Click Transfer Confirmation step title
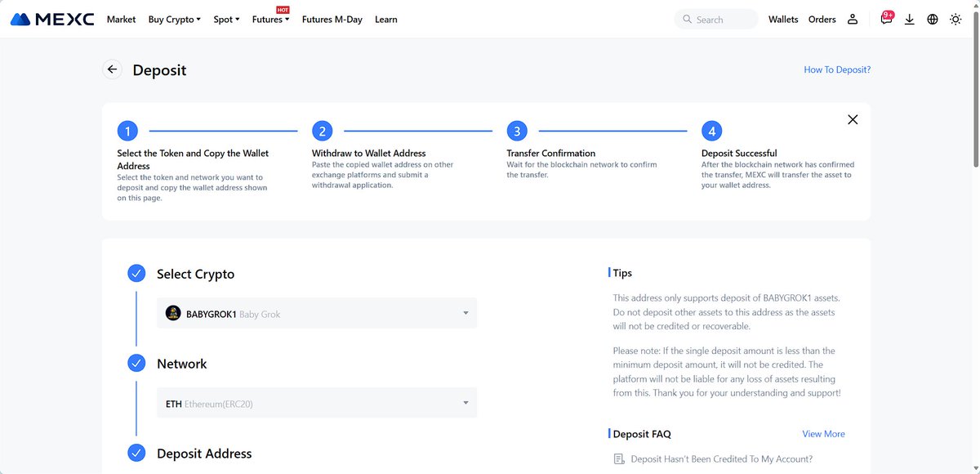The image size is (980, 474). 550,153
